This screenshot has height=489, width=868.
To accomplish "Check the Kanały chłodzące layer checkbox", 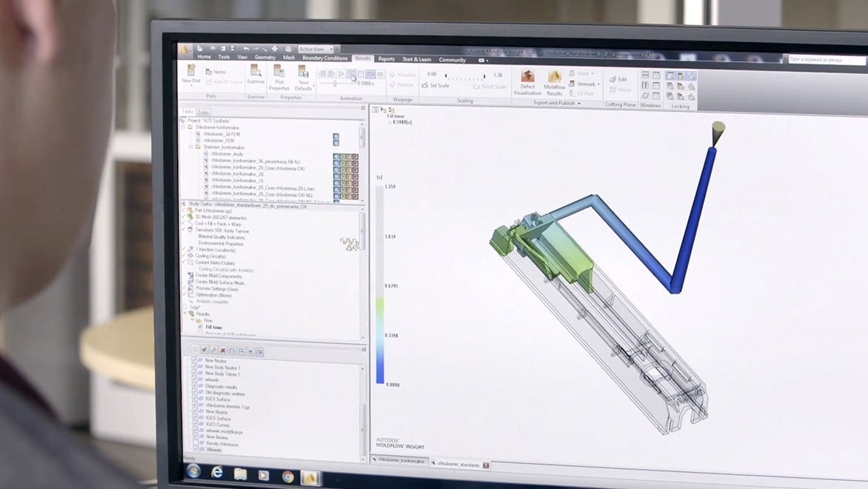I will pos(196,443).
